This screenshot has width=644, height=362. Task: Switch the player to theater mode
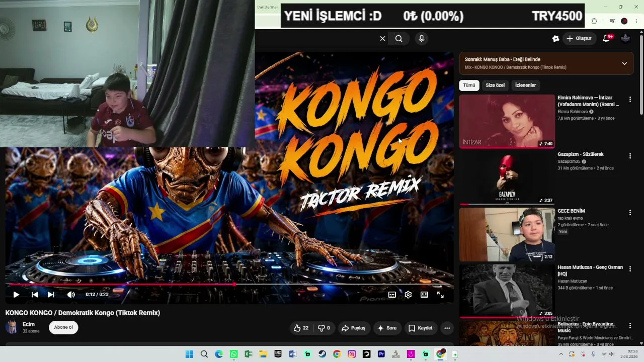424,295
